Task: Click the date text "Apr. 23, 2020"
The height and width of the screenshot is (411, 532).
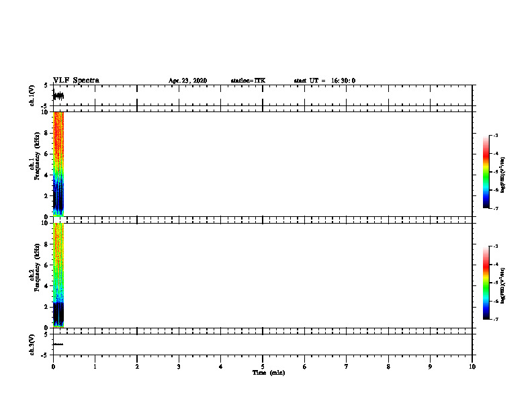Action: 187,81
